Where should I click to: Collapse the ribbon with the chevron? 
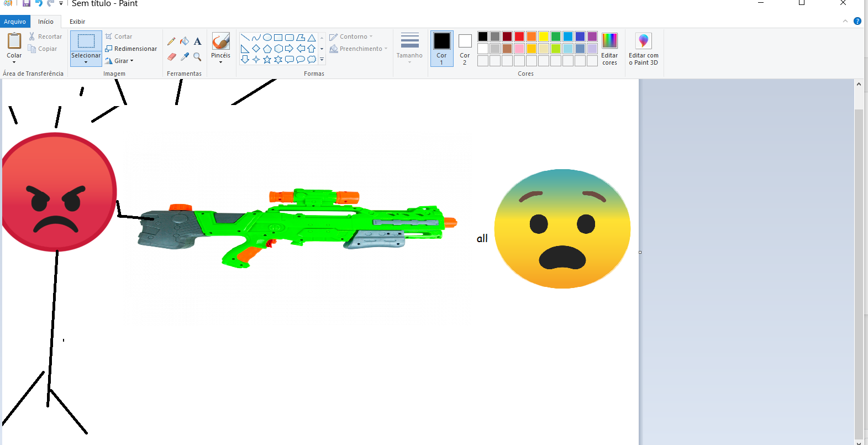[x=845, y=21]
